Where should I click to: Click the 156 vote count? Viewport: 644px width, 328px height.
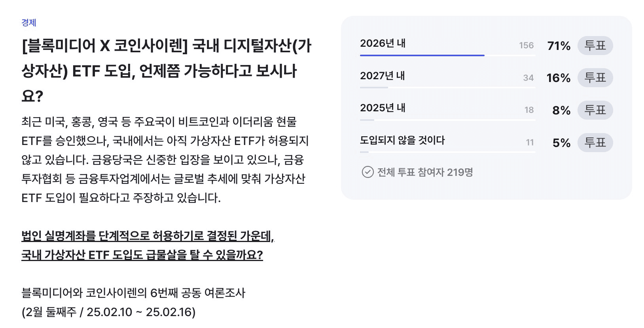tap(527, 45)
